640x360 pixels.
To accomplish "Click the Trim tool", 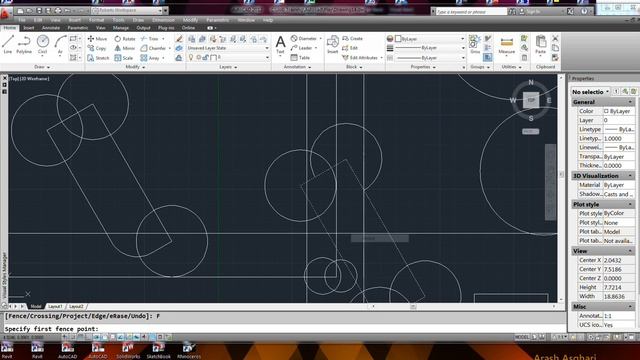I will point(149,39).
